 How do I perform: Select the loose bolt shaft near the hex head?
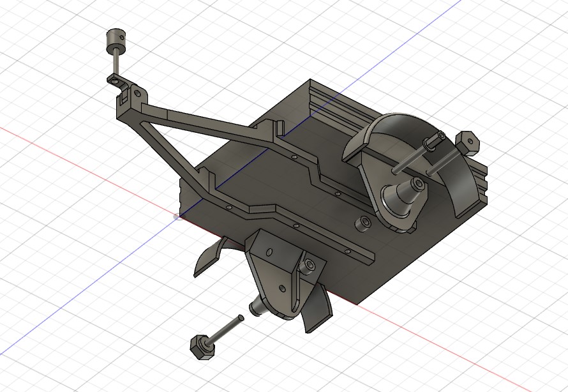(226, 329)
